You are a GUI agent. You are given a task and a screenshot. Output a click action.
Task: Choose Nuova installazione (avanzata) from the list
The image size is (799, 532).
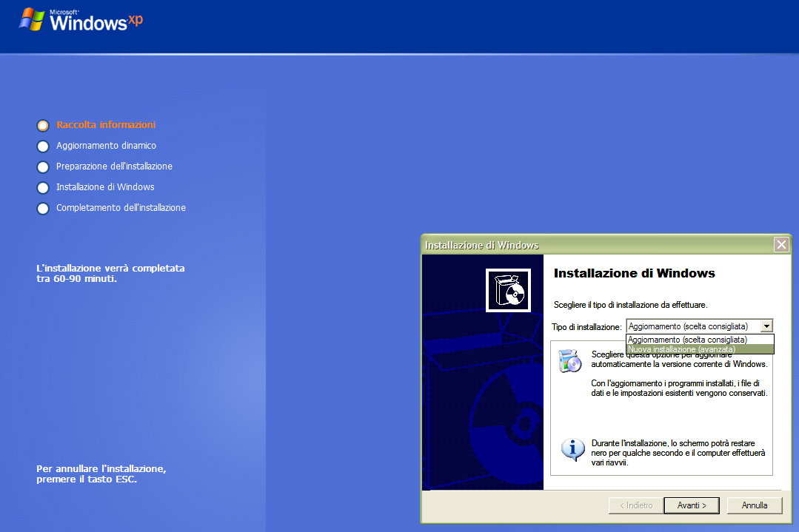point(700,349)
